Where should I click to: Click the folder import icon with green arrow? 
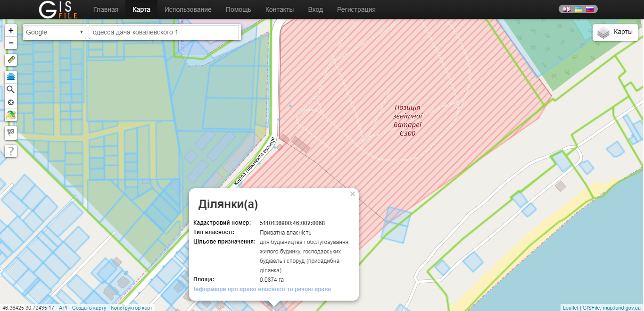[11, 115]
